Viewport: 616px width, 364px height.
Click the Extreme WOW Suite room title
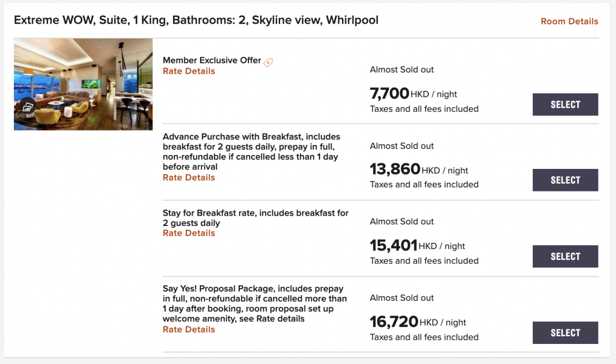coord(196,21)
